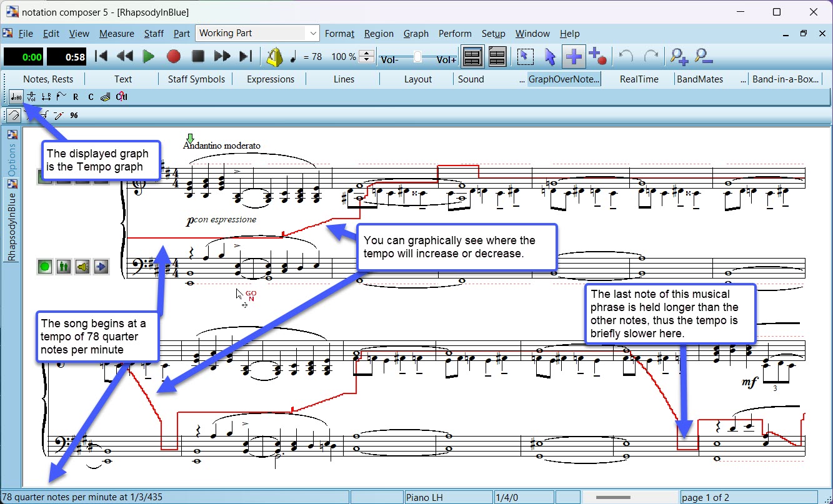Select the Tempo graph tool
This screenshot has width=833, height=504.
point(16,97)
